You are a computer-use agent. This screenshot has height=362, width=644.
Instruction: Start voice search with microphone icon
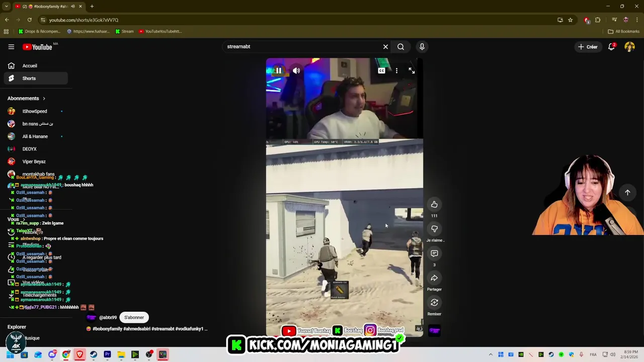[422, 47]
